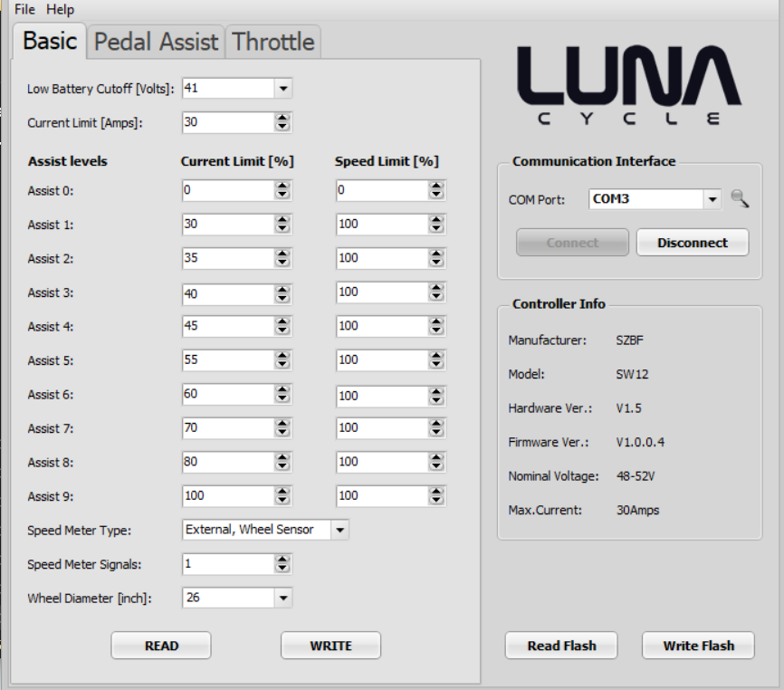Click the Assist 1 current limit stepper

click(282, 225)
